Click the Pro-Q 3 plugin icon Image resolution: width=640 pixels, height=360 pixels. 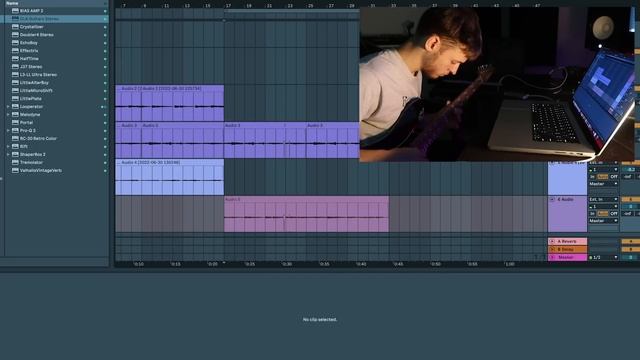coord(15,131)
